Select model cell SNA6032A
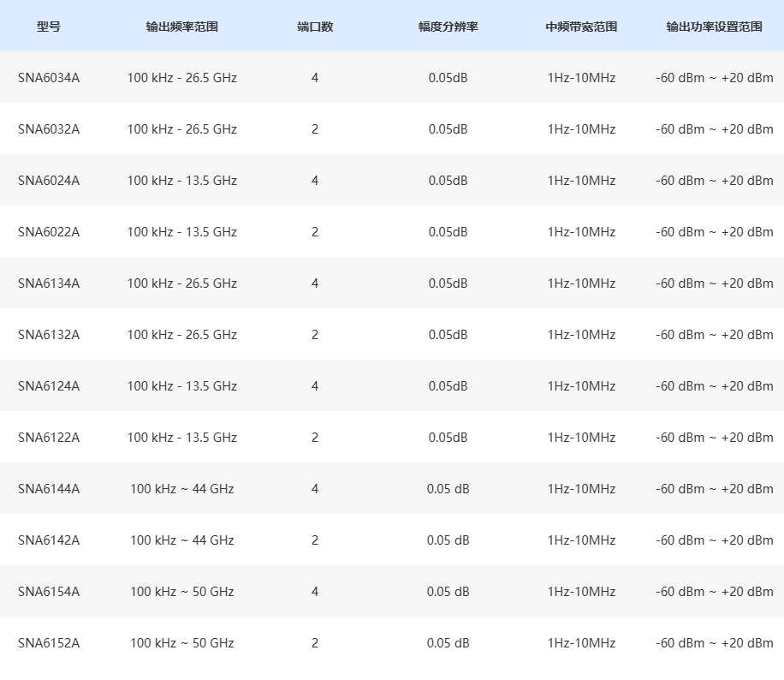The width and height of the screenshot is (784, 680). tap(49, 129)
